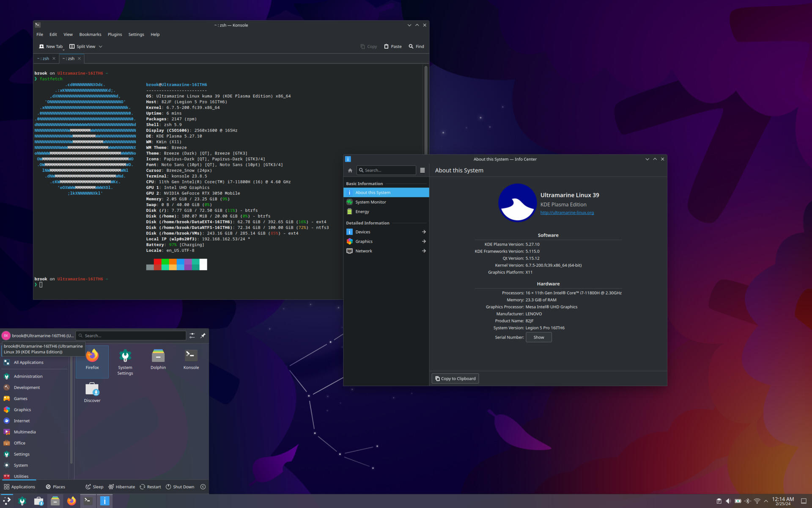Click Paste in the Konsole toolbar
Screen dimensions: 812x508
click(x=393, y=47)
